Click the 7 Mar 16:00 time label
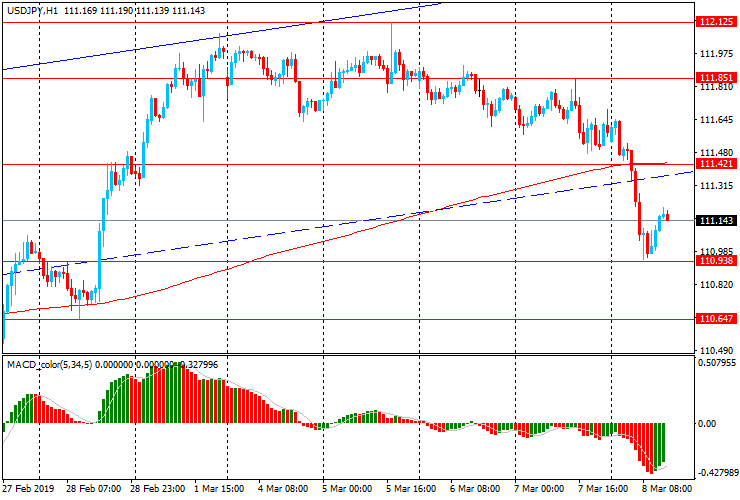The height and width of the screenshot is (500, 740). pyautogui.click(x=603, y=489)
